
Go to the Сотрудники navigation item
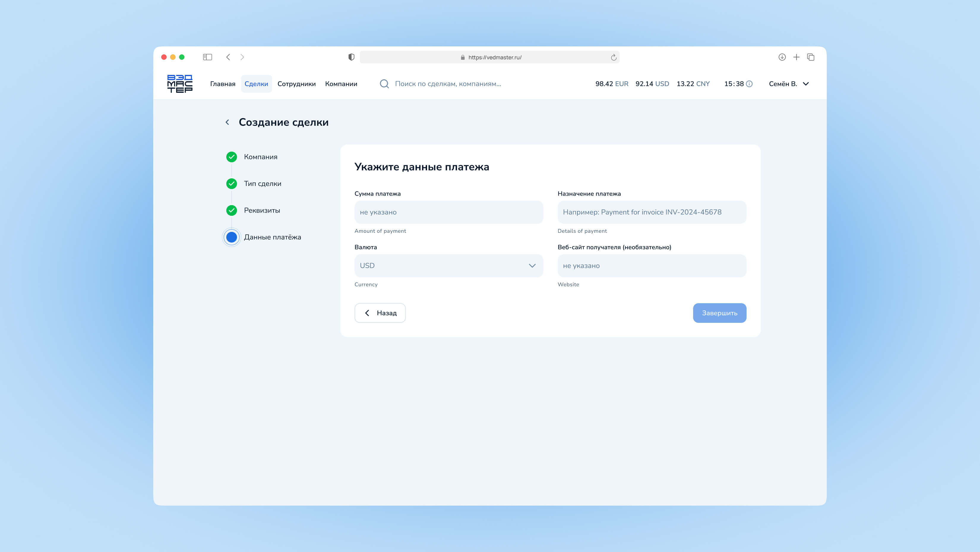[x=296, y=84]
